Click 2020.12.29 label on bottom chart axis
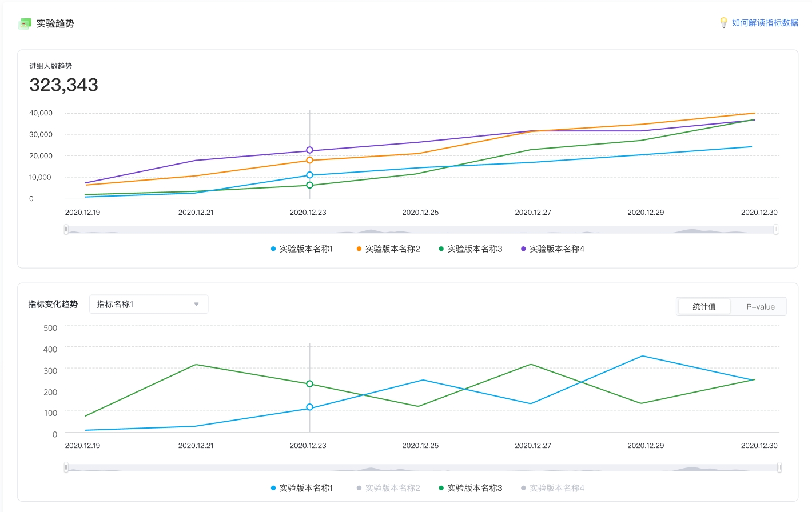Viewport: 812px width, 512px height. [646, 445]
